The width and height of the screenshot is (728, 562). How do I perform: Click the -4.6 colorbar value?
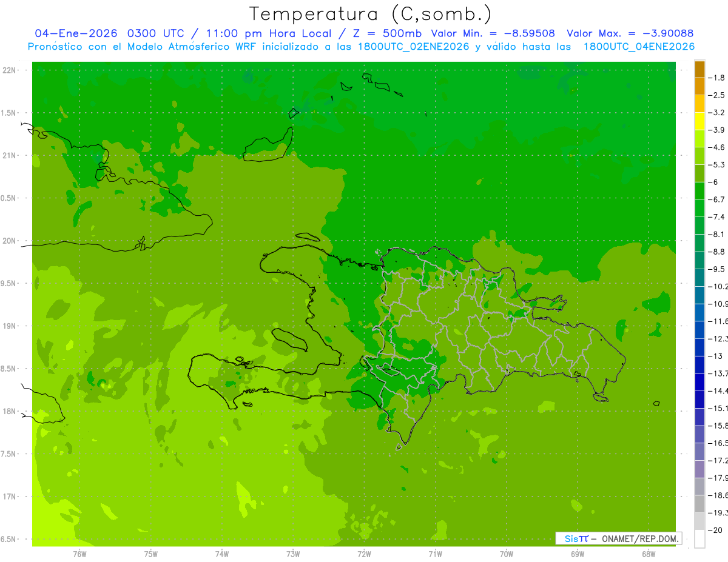tap(717, 147)
